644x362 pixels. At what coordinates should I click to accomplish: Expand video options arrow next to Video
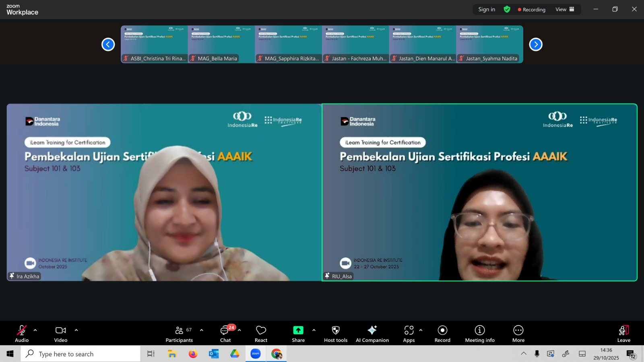[76, 330]
